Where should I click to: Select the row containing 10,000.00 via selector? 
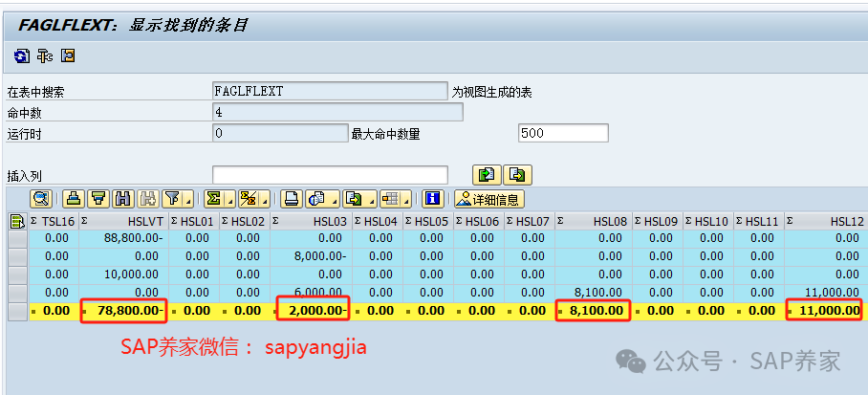click(18, 274)
